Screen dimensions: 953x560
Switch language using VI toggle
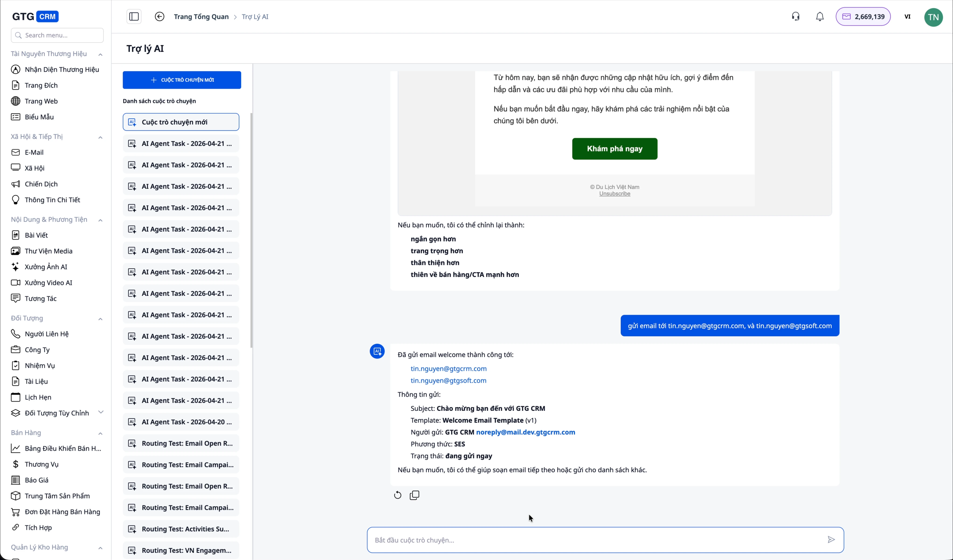pos(907,17)
